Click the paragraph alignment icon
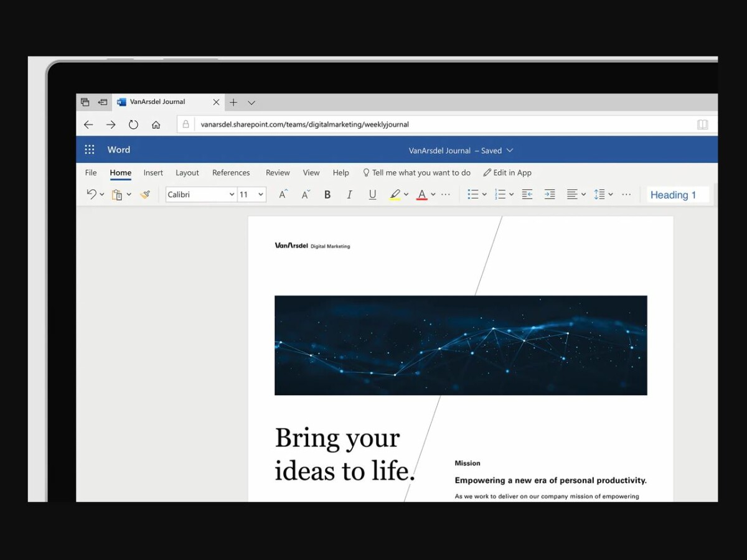The height and width of the screenshot is (560, 747). 572,195
